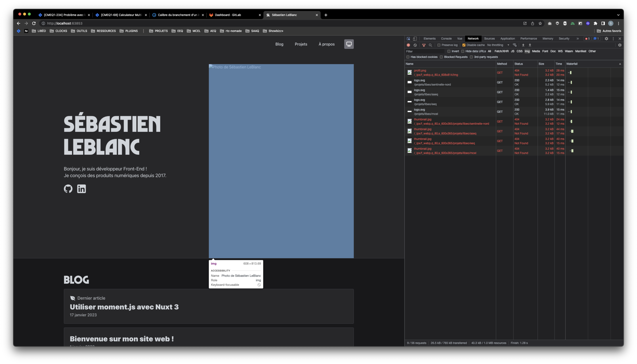Open network panel settings gear

point(619,45)
